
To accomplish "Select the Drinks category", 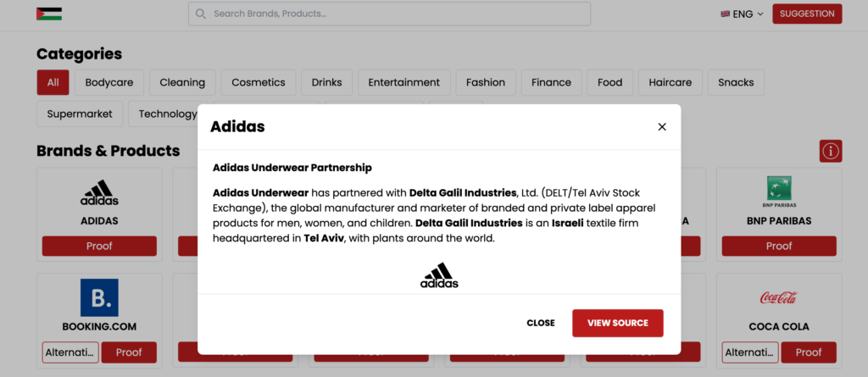I will click(x=326, y=82).
